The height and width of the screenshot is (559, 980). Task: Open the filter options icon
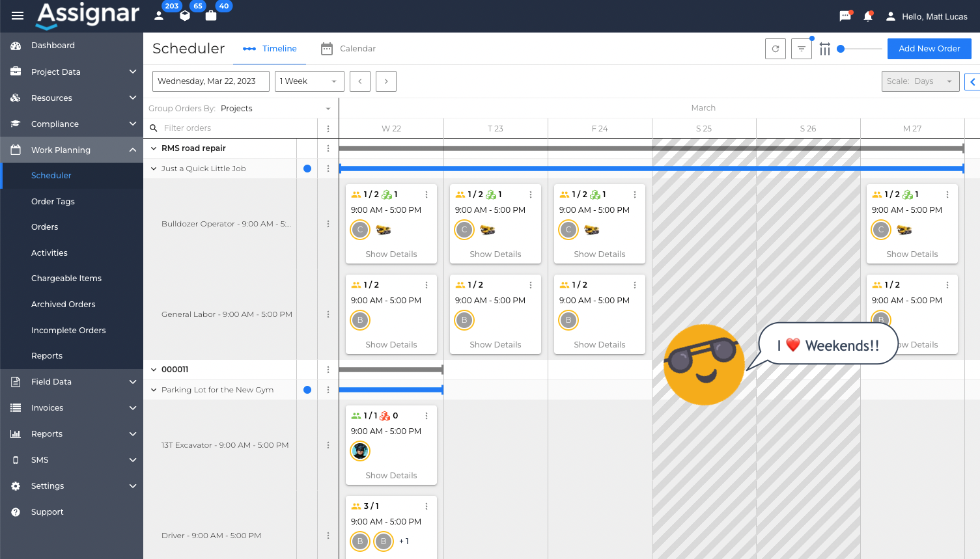coord(802,49)
